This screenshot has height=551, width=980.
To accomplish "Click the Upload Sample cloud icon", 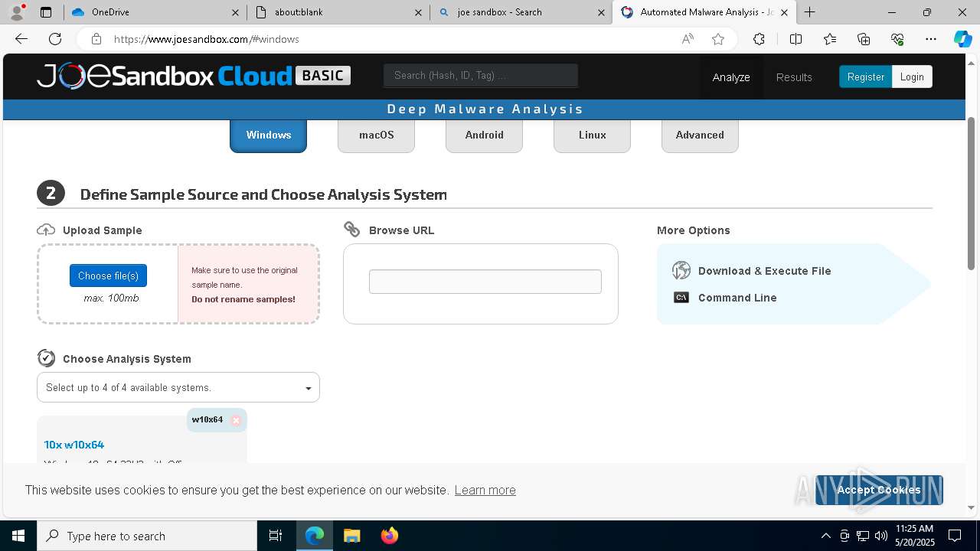I will 46,230.
